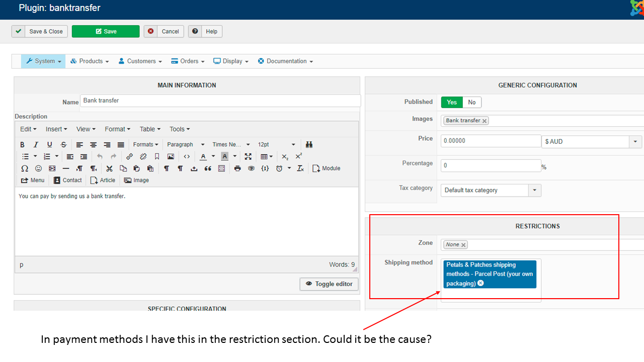
Task: Insert a link using the chain icon
Action: pyautogui.click(x=129, y=157)
